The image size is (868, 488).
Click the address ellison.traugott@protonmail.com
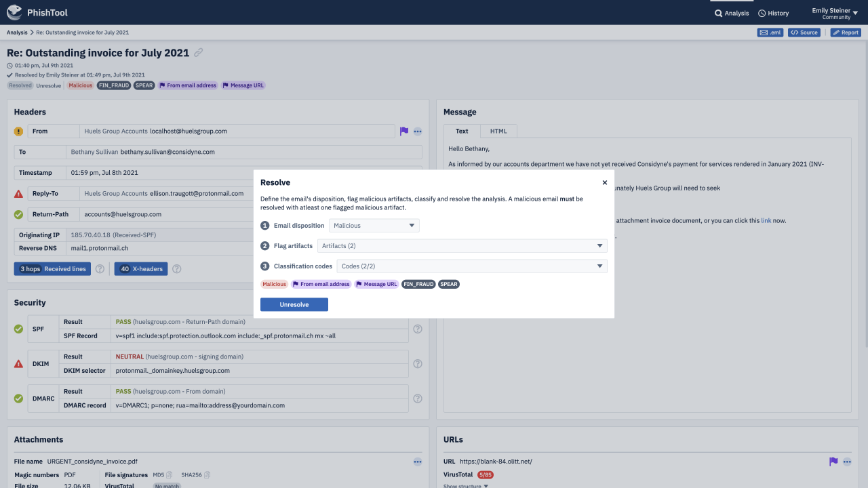click(x=197, y=194)
